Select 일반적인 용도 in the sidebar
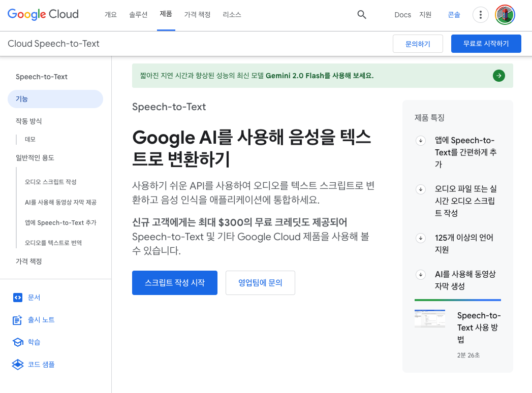This screenshot has width=532, height=393. (x=35, y=158)
